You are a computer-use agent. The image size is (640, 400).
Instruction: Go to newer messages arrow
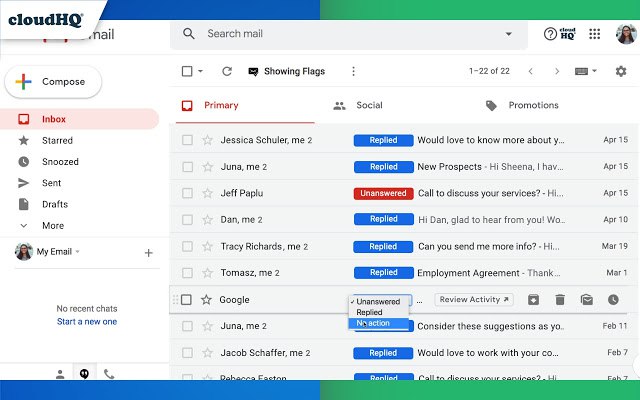point(531,71)
